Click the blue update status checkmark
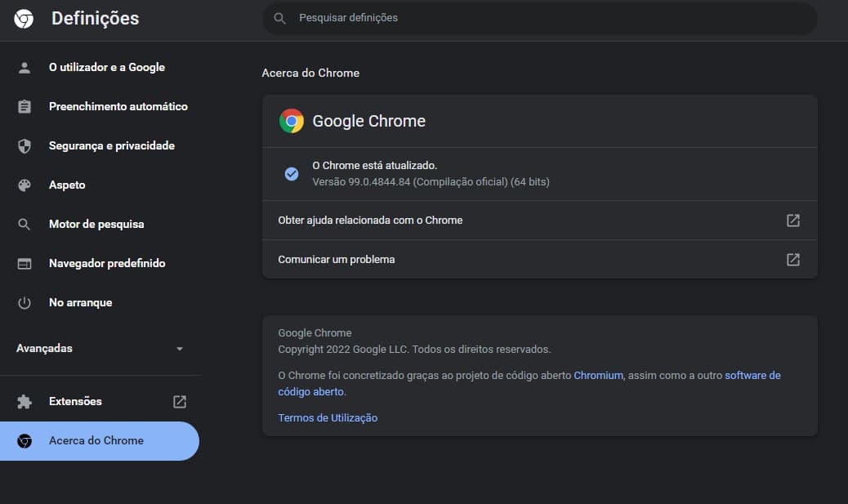The image size is (848, 504). tap(292, 174)
